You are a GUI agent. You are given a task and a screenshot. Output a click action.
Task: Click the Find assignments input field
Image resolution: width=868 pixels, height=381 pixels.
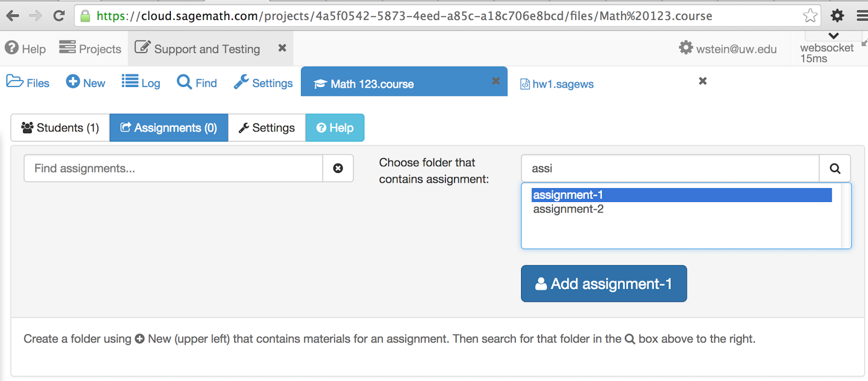click(x=174, y=169)
